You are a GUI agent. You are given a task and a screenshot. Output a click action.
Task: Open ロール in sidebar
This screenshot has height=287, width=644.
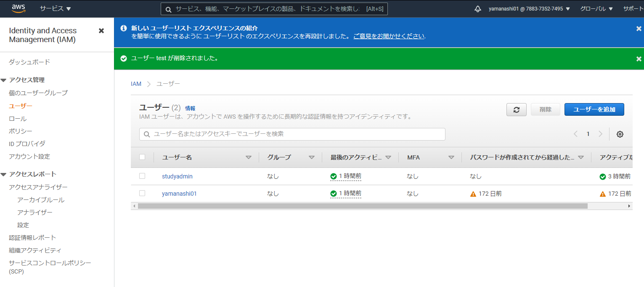[x=18, y=119]
